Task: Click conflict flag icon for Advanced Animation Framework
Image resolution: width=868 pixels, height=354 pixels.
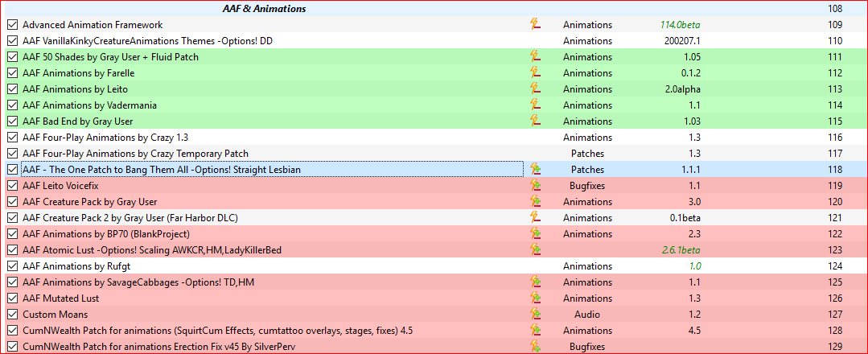Action: 535,24
